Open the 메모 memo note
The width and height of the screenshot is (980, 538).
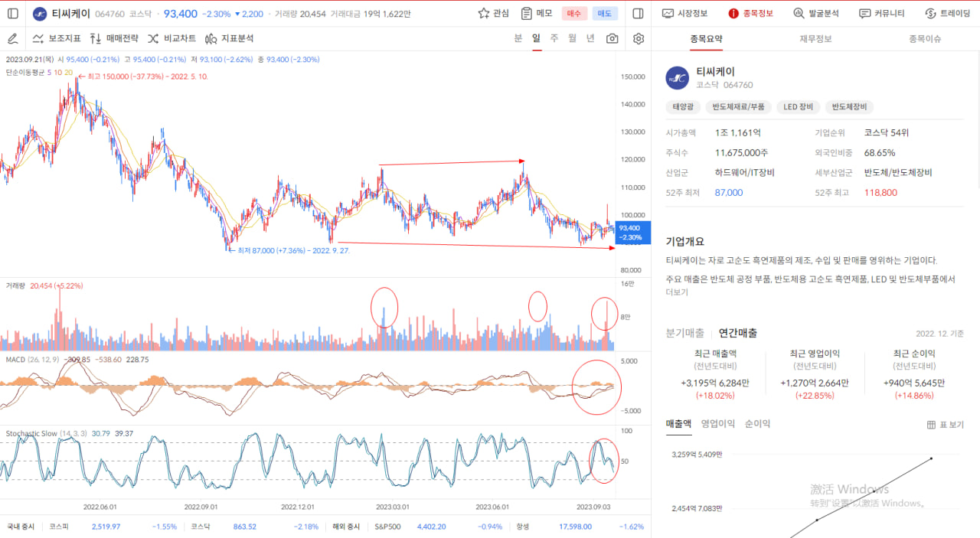(x=537, y=13)
